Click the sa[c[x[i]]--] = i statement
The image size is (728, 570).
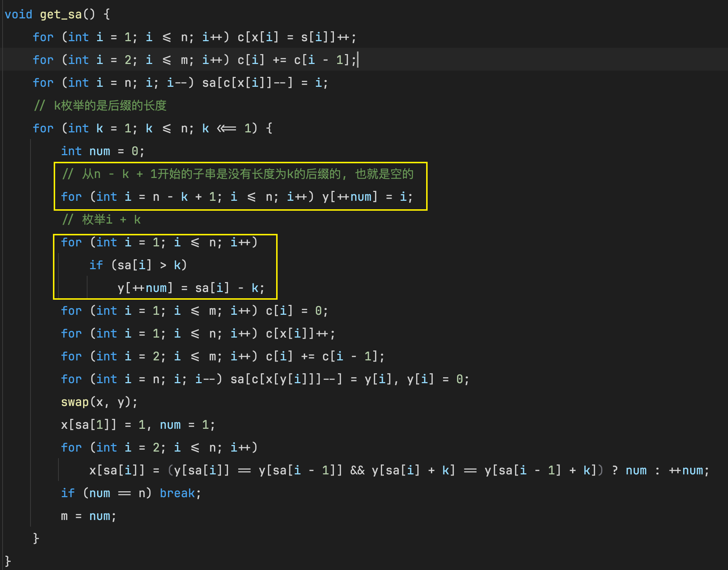point(264,83)
